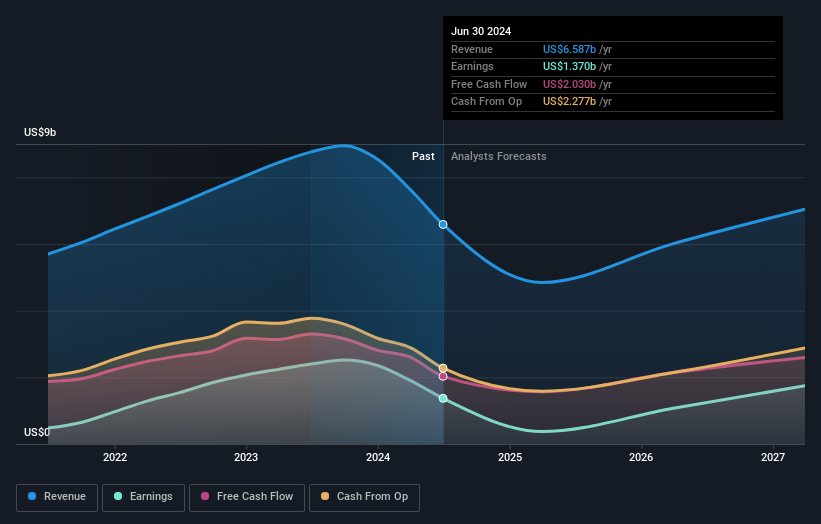Click the US$0 y-axis label
The width and height of the screenshot is (821, 524).
point(37,432)
